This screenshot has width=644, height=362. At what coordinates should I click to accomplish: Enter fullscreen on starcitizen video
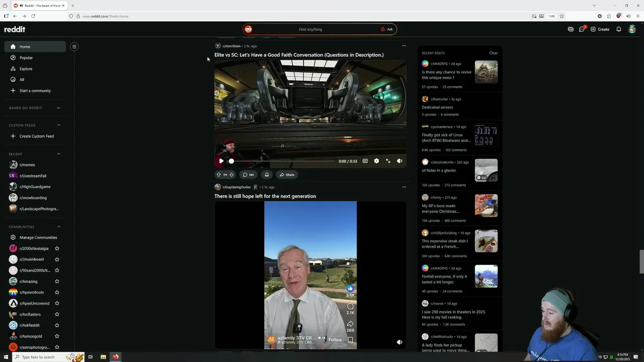[388, 161]
